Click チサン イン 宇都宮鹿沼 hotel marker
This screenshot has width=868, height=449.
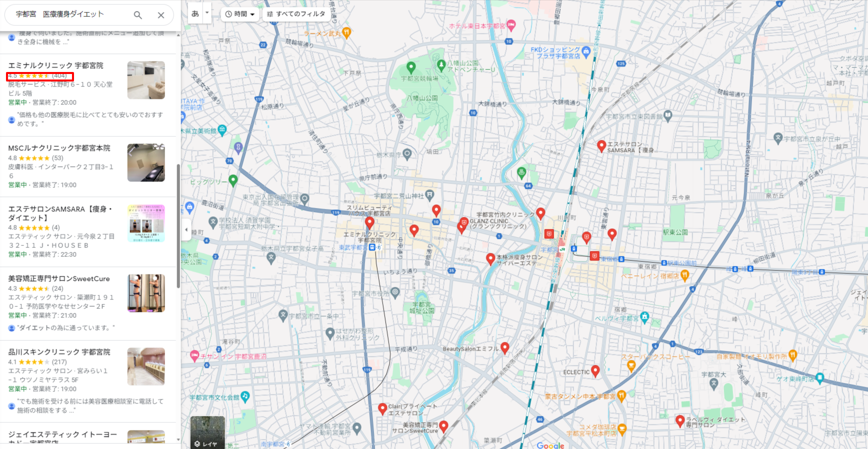[194, 356]
